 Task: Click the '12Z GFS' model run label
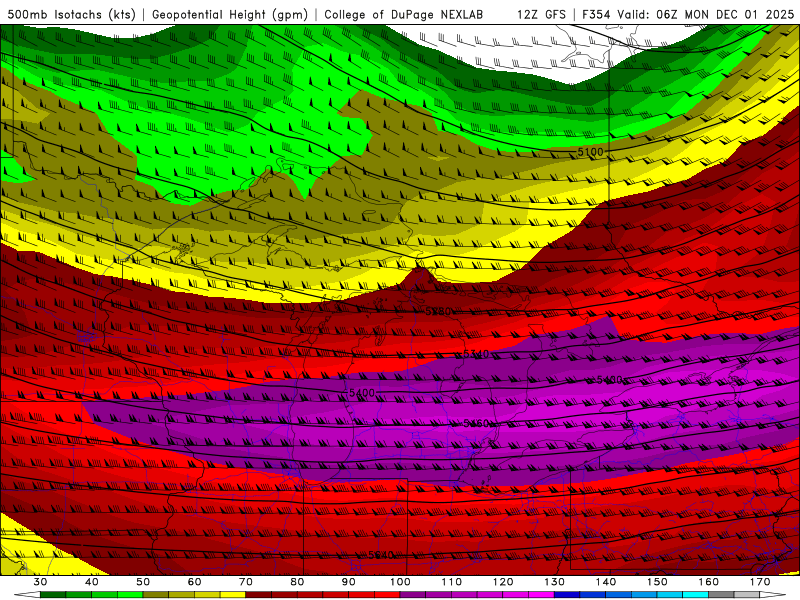click(x=541, y=14)
